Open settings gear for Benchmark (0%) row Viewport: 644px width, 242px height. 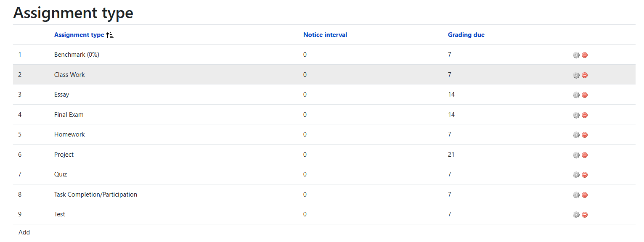tap(576, 55)
